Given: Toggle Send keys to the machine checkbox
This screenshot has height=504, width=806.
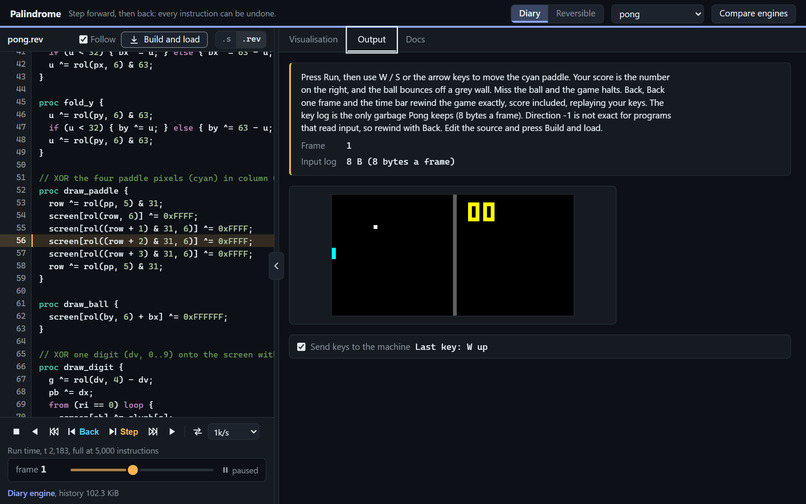Looking at the screenshot, I should coord(301,347).
